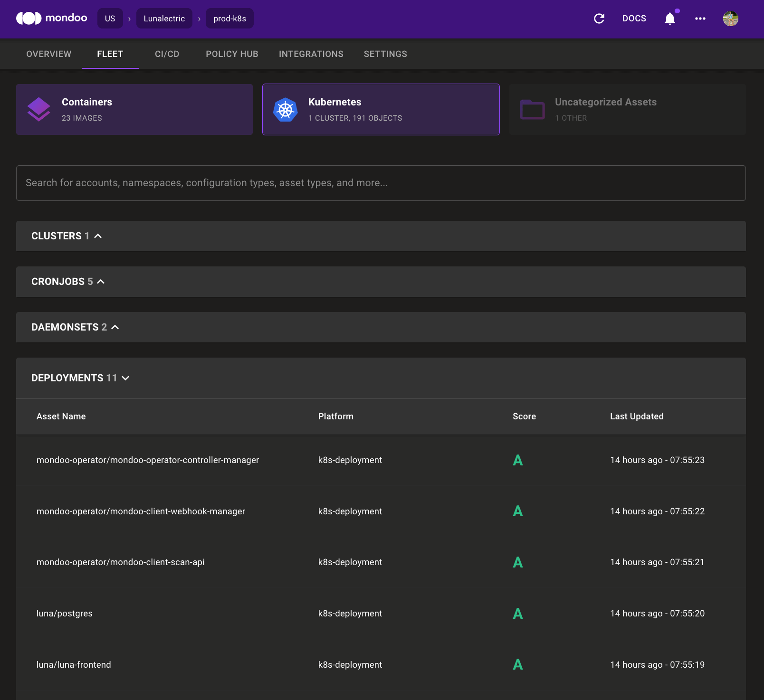Click the US region breadcrumb
Viewport: 764px width, 700px height.
(110, 19)
